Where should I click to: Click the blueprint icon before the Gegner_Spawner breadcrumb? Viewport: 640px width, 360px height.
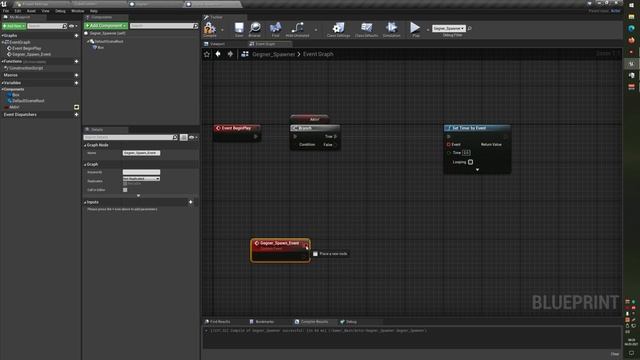[245, 54]
